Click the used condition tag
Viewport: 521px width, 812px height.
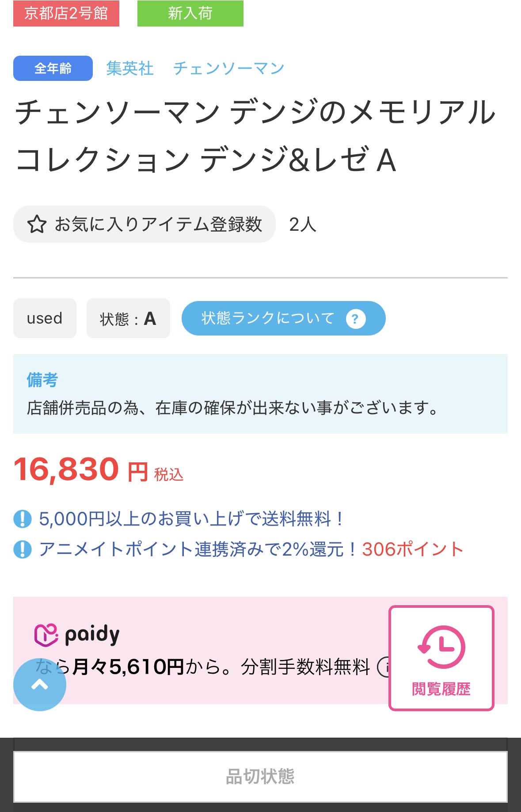point(45,318)
